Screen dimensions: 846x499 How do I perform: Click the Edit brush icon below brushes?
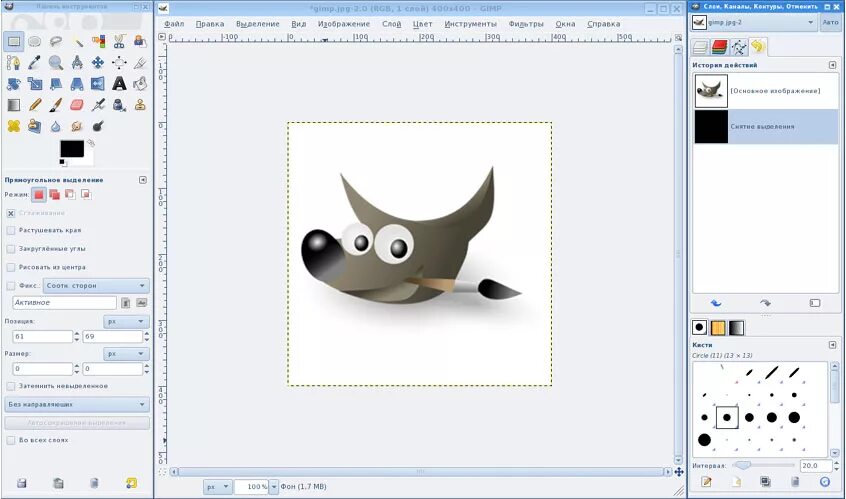point(706,482)
